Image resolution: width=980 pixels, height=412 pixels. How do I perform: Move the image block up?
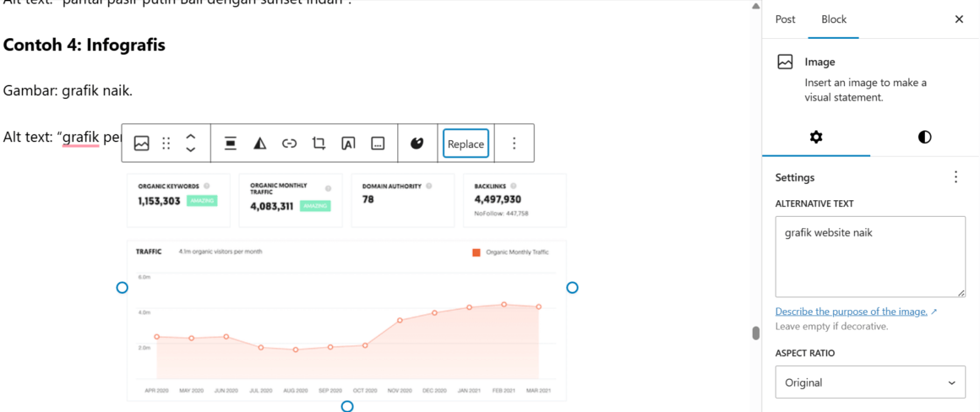(x=191, y=137)
